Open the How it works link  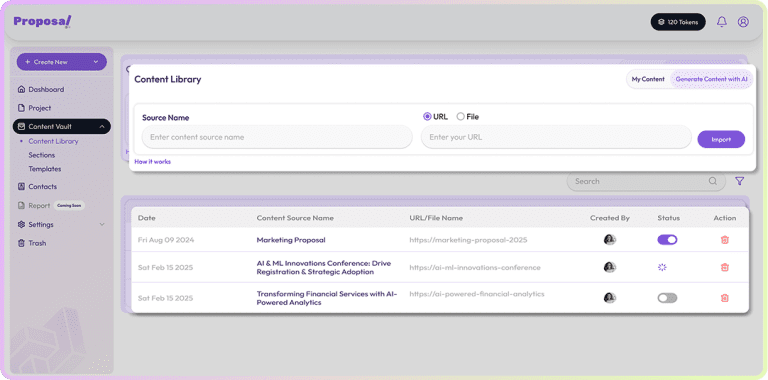point(153,162)
